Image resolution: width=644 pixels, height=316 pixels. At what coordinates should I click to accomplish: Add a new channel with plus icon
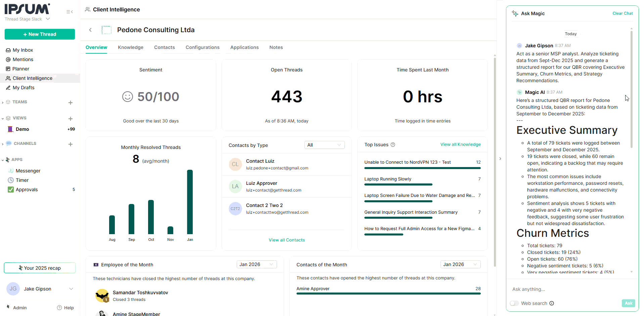(71, 144)
